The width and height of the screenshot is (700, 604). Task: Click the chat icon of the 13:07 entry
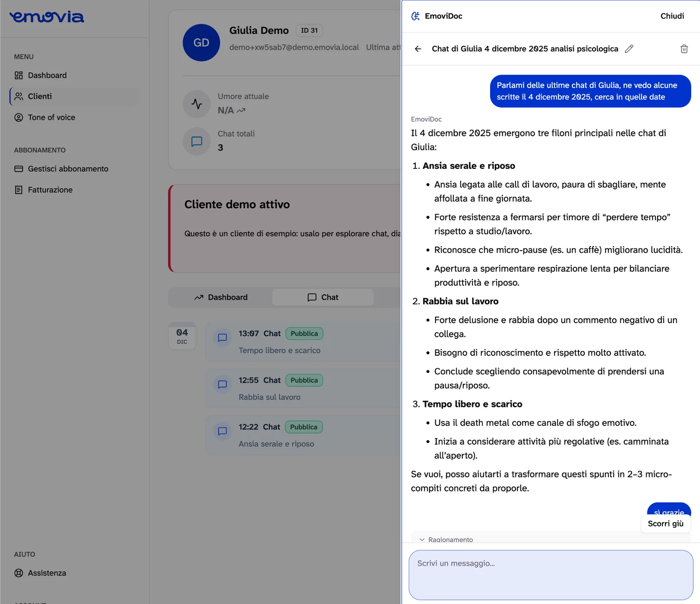222,338
